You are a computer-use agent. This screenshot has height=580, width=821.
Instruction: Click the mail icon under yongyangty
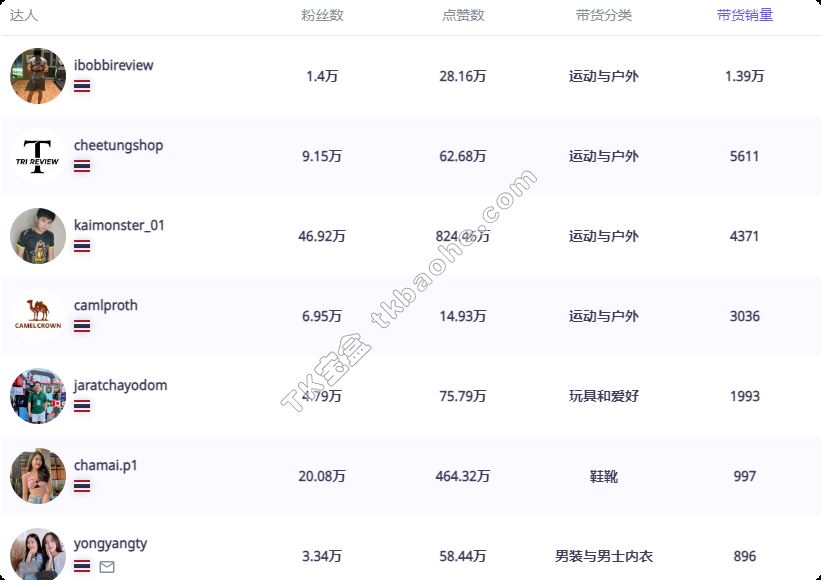point(107,567)
